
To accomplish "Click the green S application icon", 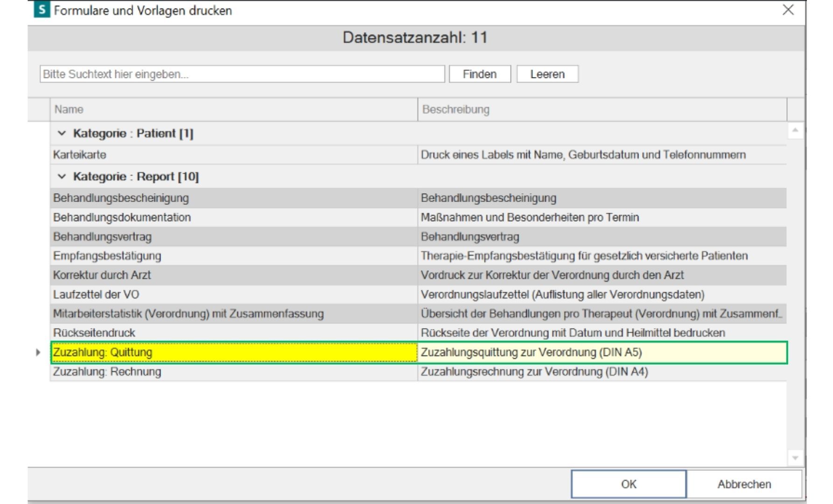I will (42, 10).
